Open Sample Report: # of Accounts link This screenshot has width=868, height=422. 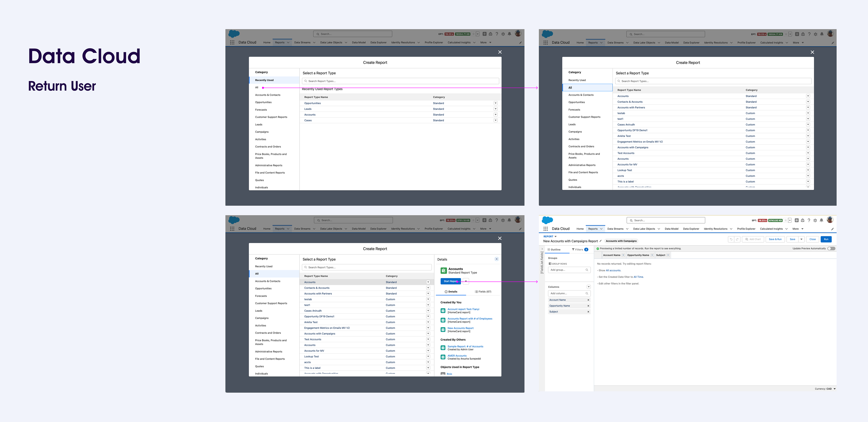pos(465,347)
